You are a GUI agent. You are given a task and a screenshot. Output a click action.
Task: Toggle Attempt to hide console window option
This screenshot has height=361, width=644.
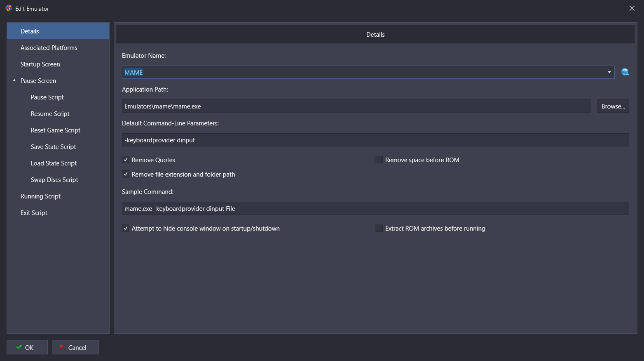[126, 228]
